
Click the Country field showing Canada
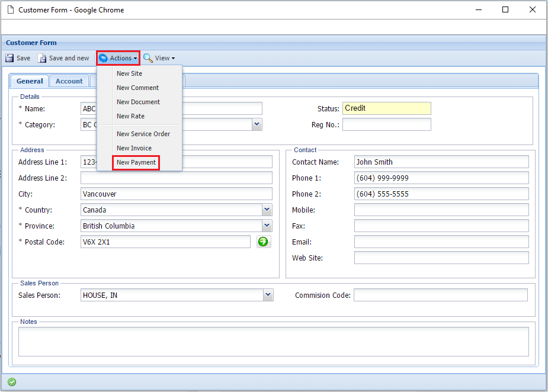click(x=171, y=210)
